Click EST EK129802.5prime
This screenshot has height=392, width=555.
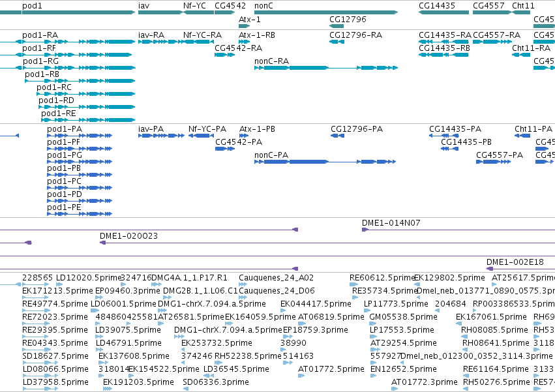(x=449, y=278)
